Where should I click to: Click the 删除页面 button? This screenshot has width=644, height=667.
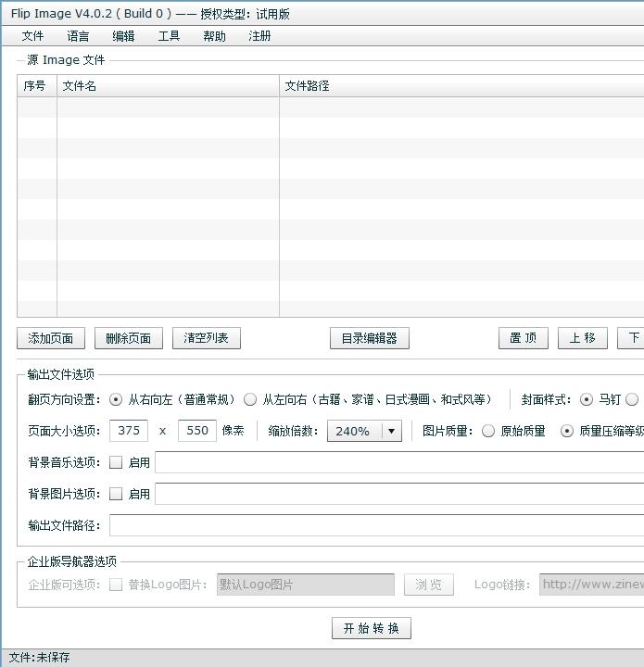click(x=129, y=338)
